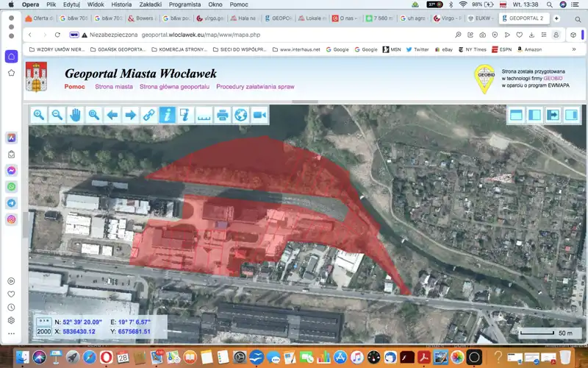Toggle the right side panel layout
Image resolution: width=588 pixels, height=368 pixels.
point(571,115)
